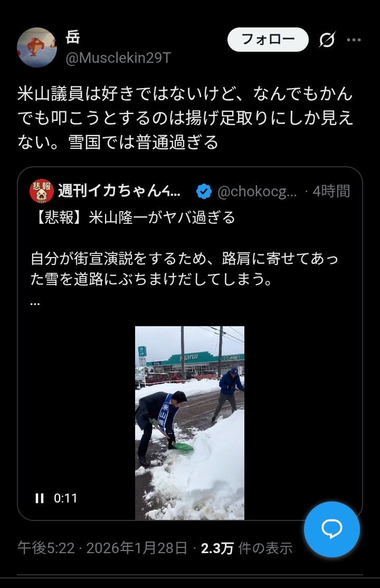The width and height of the screenshot is (380, 588).
Task: Open the 2.3万 件の表示 view count
Action: (246, 548)
